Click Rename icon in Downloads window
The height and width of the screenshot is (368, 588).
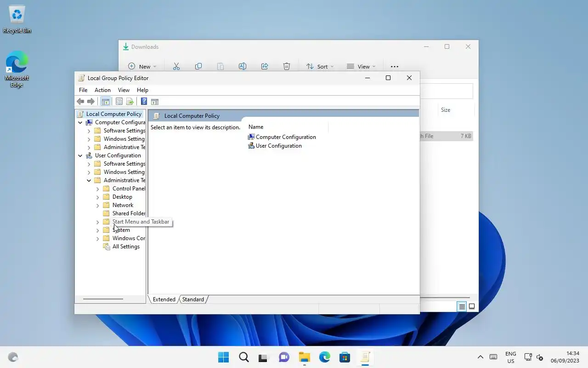click(x=243, y=66)
